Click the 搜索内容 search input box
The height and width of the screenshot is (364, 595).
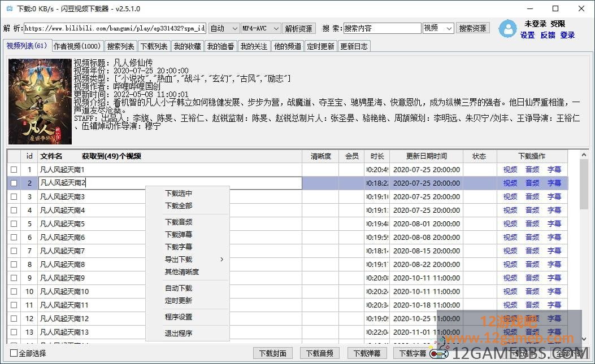(x=382, y=28)
